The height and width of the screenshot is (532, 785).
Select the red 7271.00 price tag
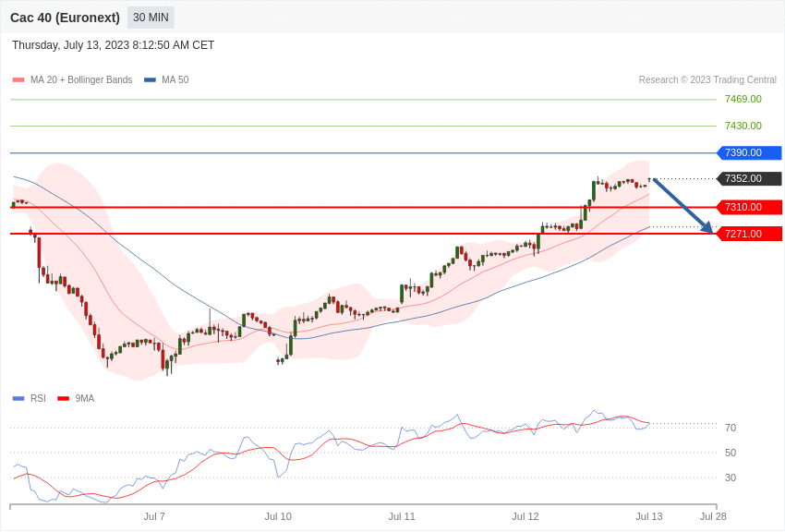pos(748,234)
